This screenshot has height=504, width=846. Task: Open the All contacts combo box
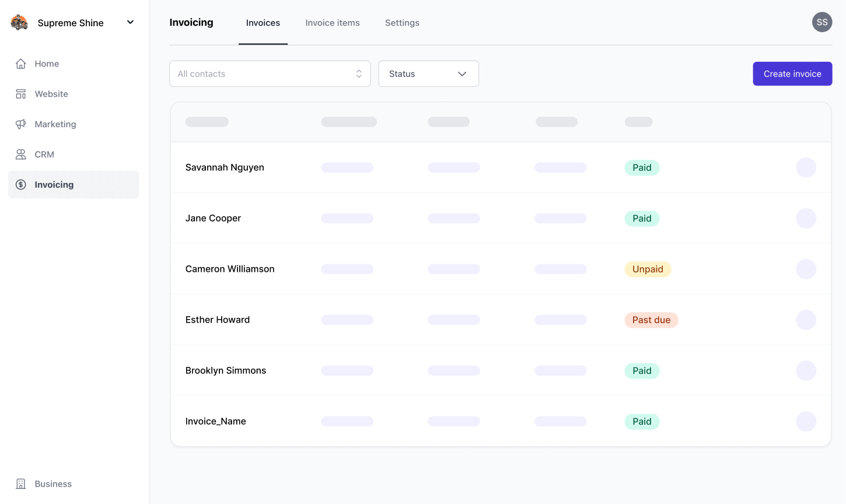270,74
